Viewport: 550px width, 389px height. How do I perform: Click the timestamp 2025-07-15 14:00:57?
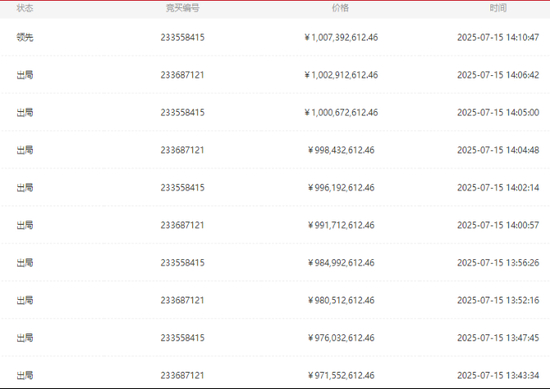tap(498, 225)
